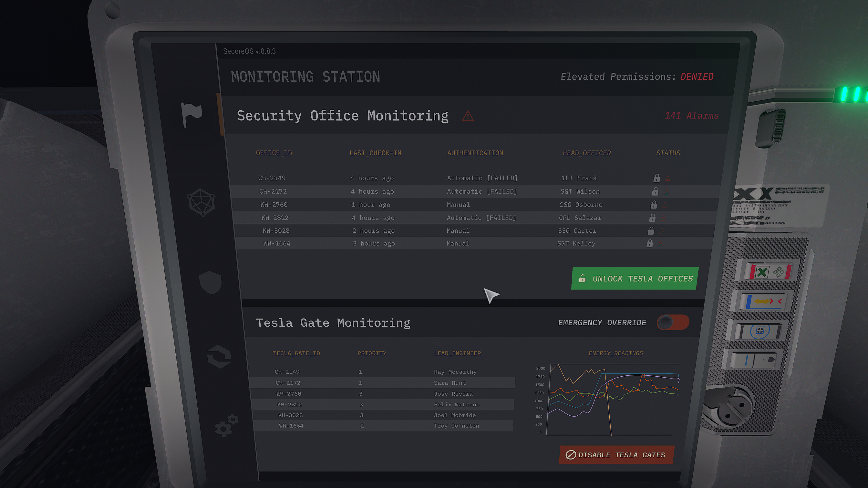Open the sync hexagon sidebar icon
The image size is (868, 488).
219,356
